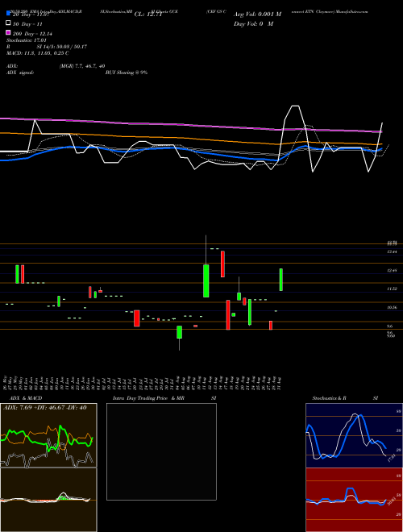
Task: Click the 11.52 price axis label
Action: 392,289
